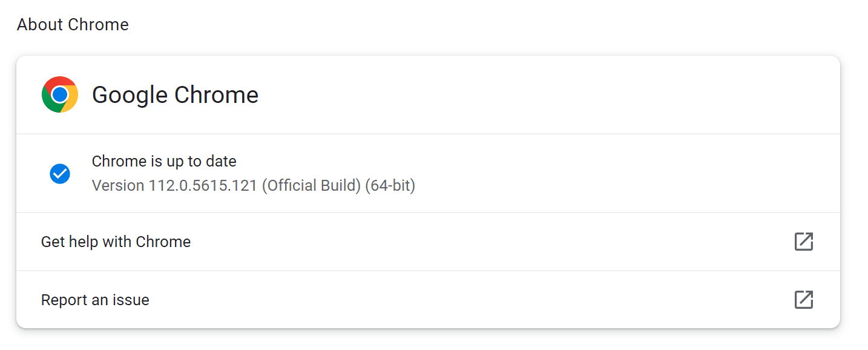This screenshot has height=350, width=868.
Task: Open external link icon for Report an issue
Action: 803,300
